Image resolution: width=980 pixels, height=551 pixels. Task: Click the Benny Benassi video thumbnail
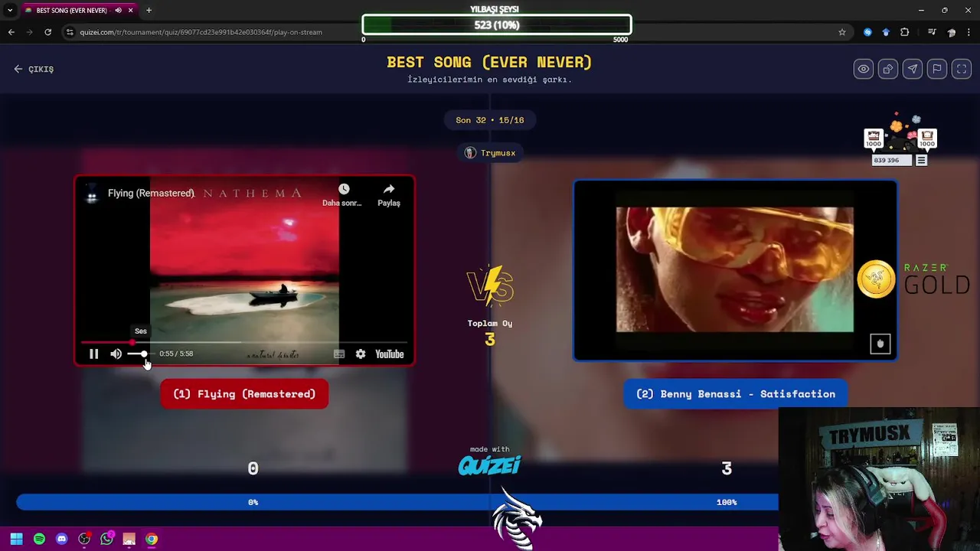click(735, 269)
